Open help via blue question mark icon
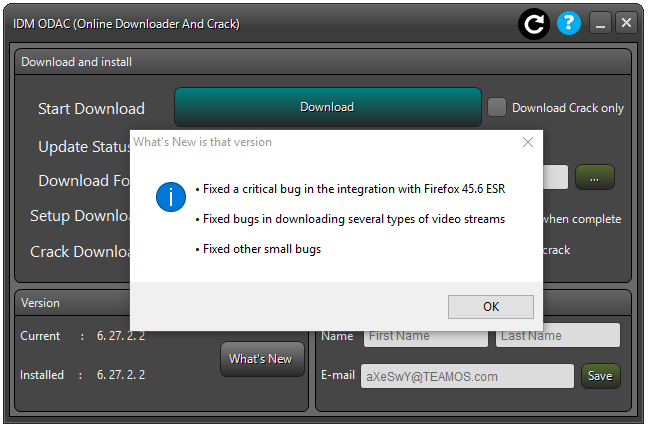649x426 pixels. coord(569,23)
